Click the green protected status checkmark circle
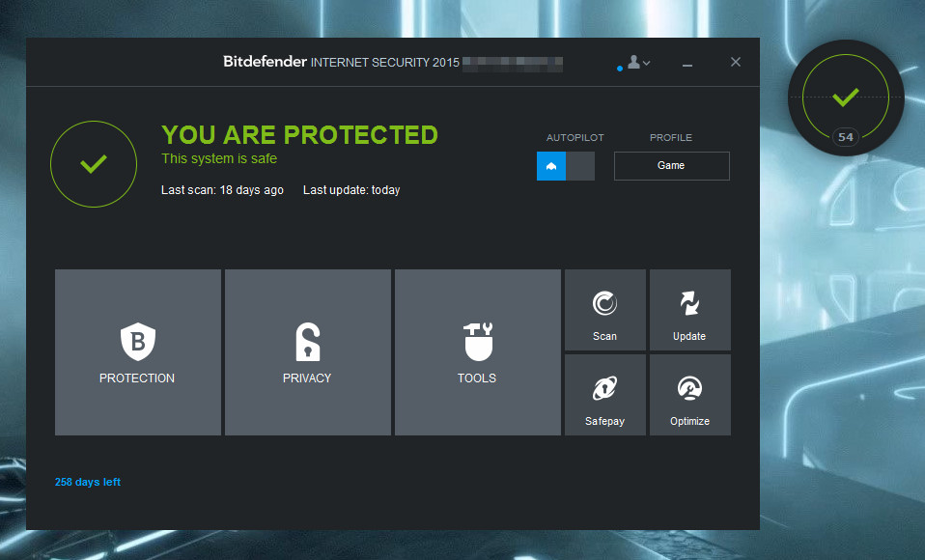This screenshot has width=925, height=560. pos(94,164)
